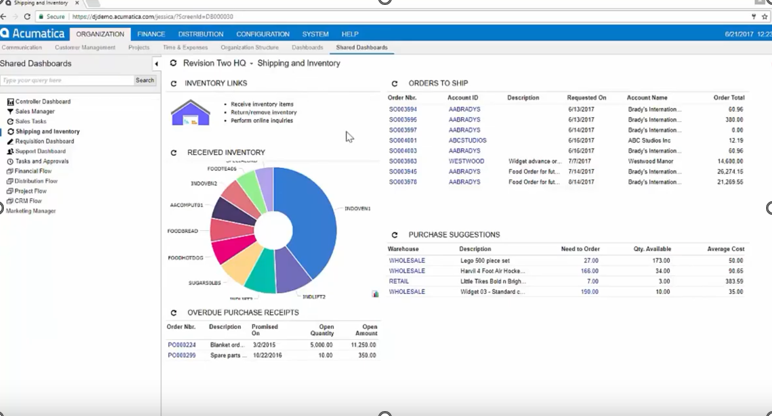Viewport: 772px width, 416px height.
Task: Click the Acumatica logo
Action: tap(33, 33)
